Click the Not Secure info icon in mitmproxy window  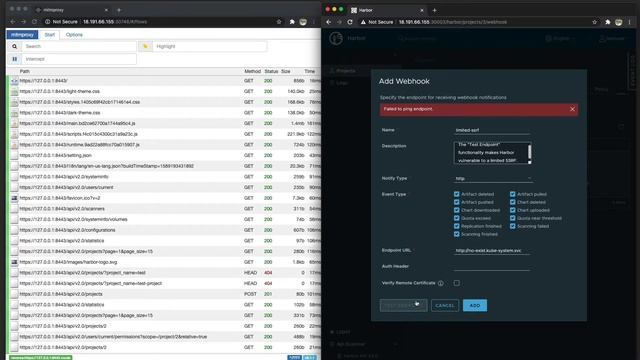click(x=47, y=22)
